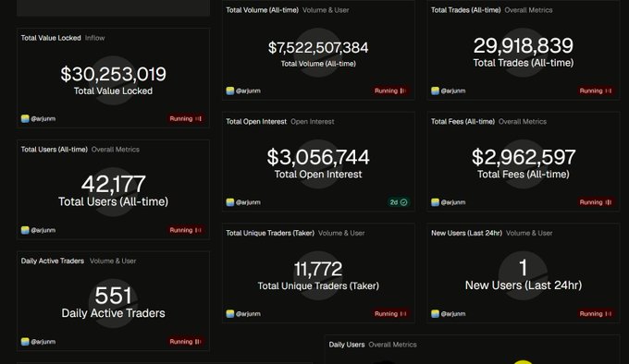The width and height of the screenshot is (629, 364).
Task: Open the Daily Users chart title
Action: coord(347,345)
